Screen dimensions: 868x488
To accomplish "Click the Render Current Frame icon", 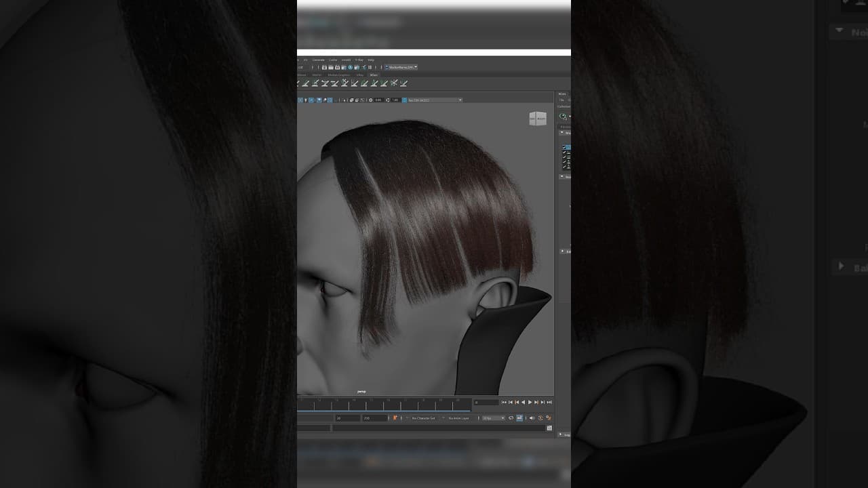I will (331, 67).
